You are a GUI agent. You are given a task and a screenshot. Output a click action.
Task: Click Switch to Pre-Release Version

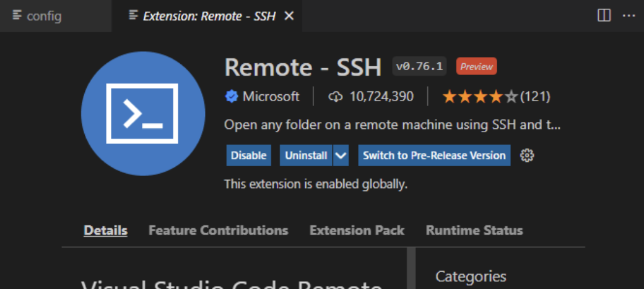434,156
